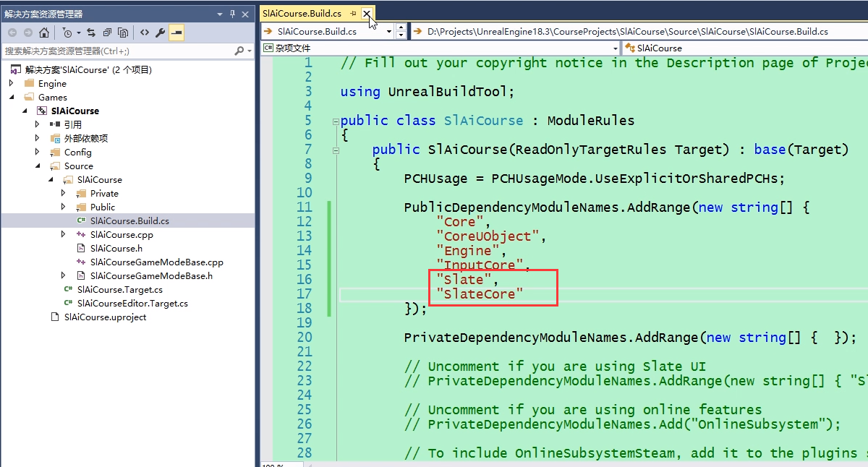Click the Forward navigation arrow in Solution Explorer
This screenshot has width=868, height=467.
coord(28,33)
